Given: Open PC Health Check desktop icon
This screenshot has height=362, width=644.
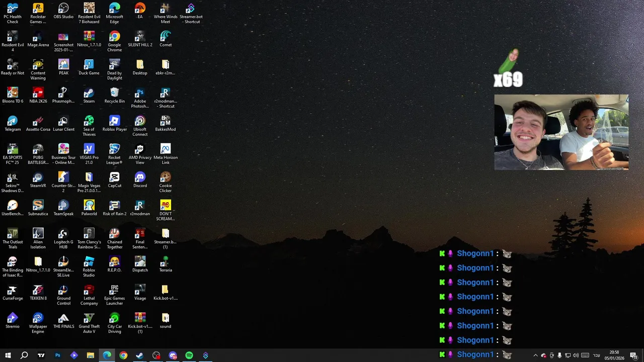Looking at the screenshot, I should 13,13.
